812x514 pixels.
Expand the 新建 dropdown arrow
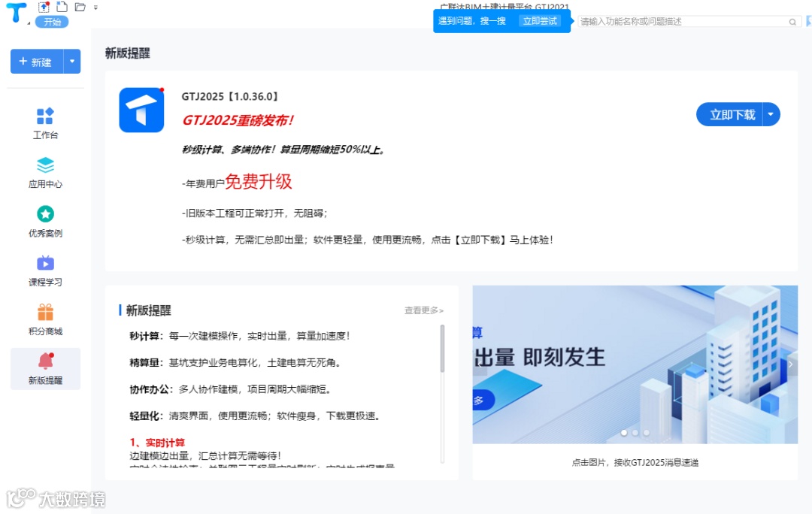coord(72,62)
